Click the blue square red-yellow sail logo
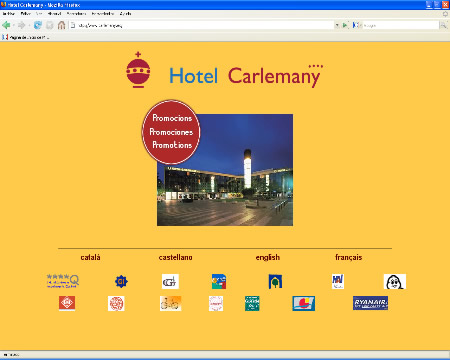Screen dimensions: 450x360 coord(304,303)
